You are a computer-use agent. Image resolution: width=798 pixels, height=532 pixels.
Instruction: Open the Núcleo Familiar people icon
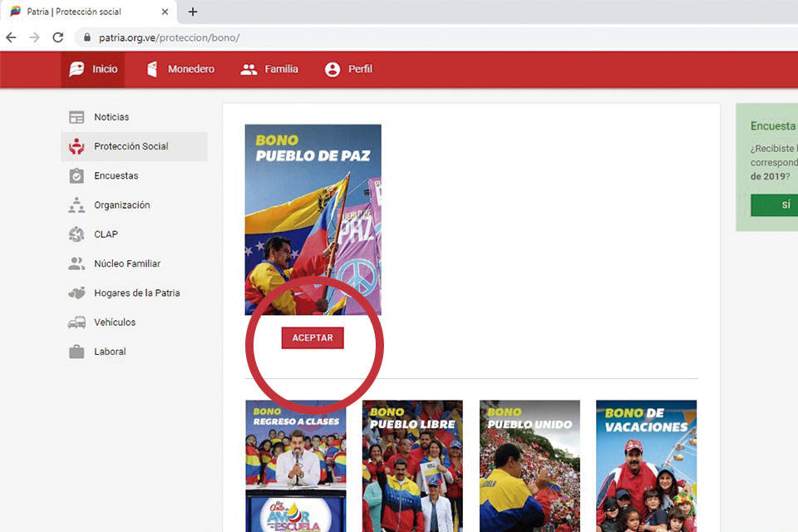coord(76,264)
